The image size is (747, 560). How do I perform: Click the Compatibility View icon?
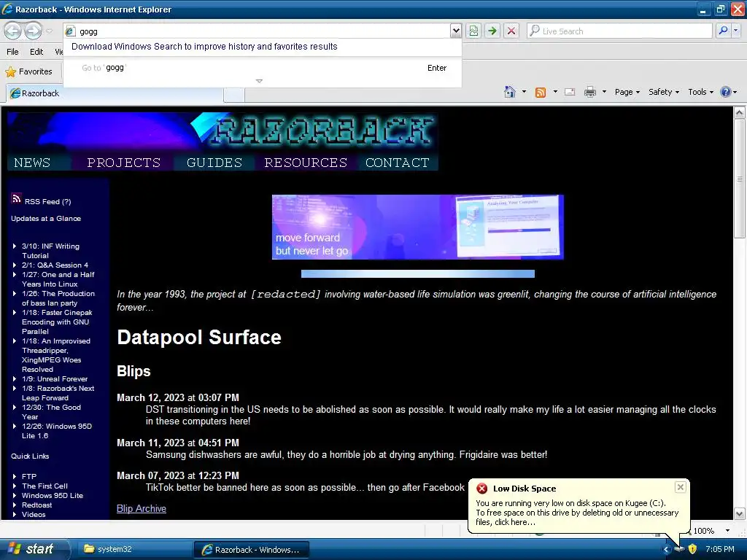point(473,31)
